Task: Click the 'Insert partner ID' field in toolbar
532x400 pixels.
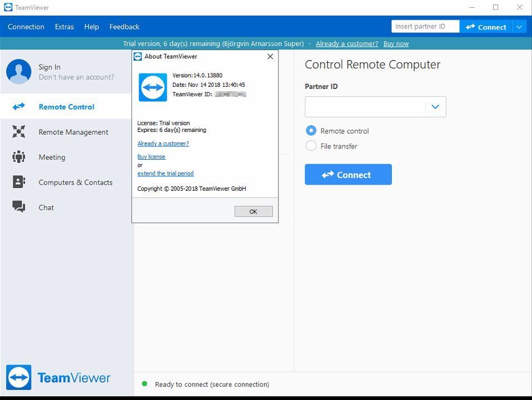Action: tap(425, 27)
